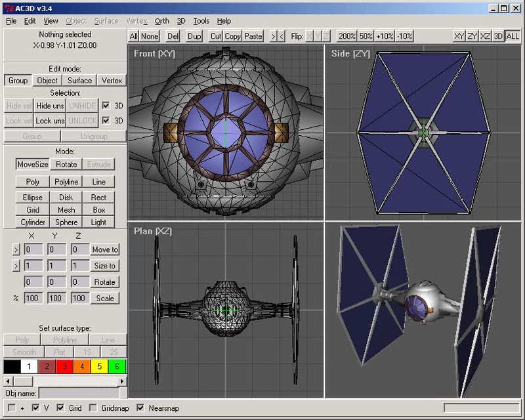525x420 pixels.
Task: Toggle the 3D checkbox beside UNHIDE
Action: click(106, 106)
